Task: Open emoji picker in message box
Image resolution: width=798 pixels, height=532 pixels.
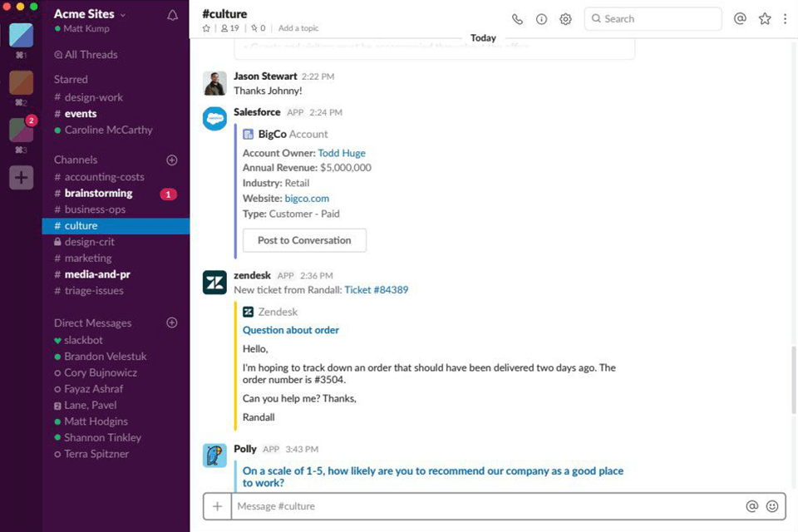Action: pyautogui.click(x=772, y=506)
